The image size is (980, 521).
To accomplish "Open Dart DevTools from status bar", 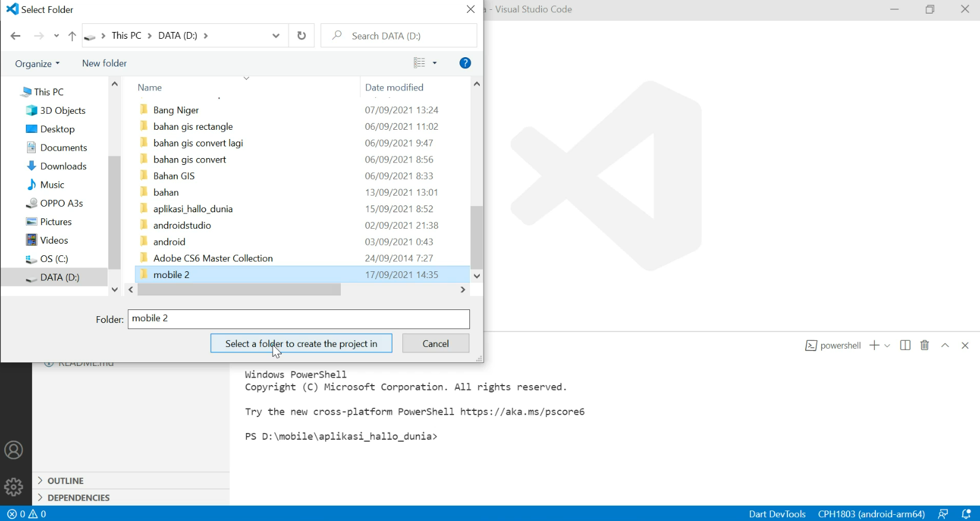I will tap(777, 514).
